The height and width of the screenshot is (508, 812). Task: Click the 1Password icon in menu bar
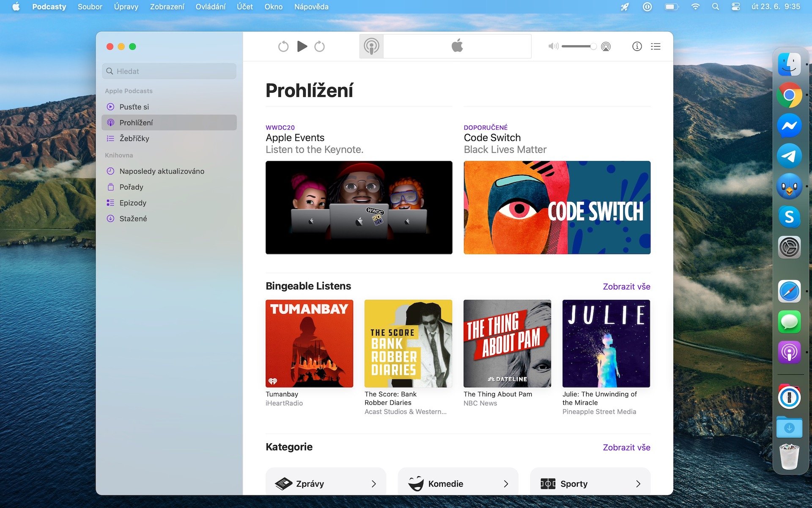coord(647,7)
